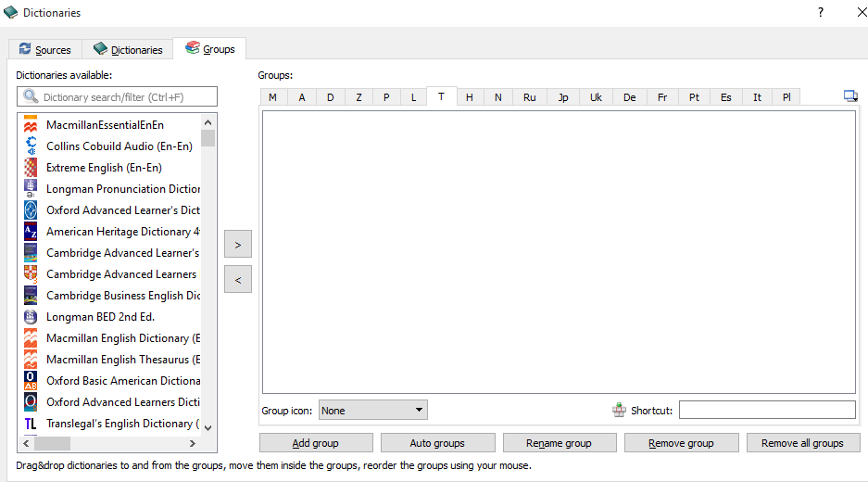Add selected dictionary with > button

tap(238, 244)
